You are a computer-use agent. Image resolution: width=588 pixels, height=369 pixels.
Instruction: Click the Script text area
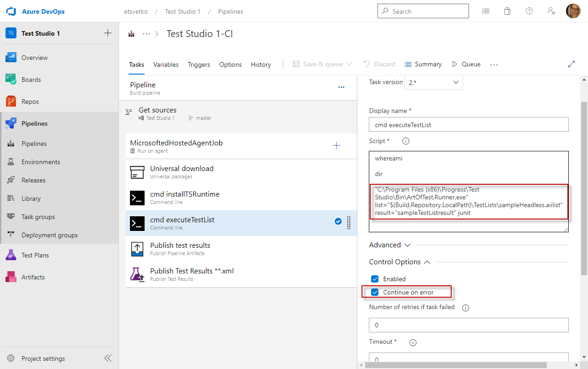click(x=469, y=191)
